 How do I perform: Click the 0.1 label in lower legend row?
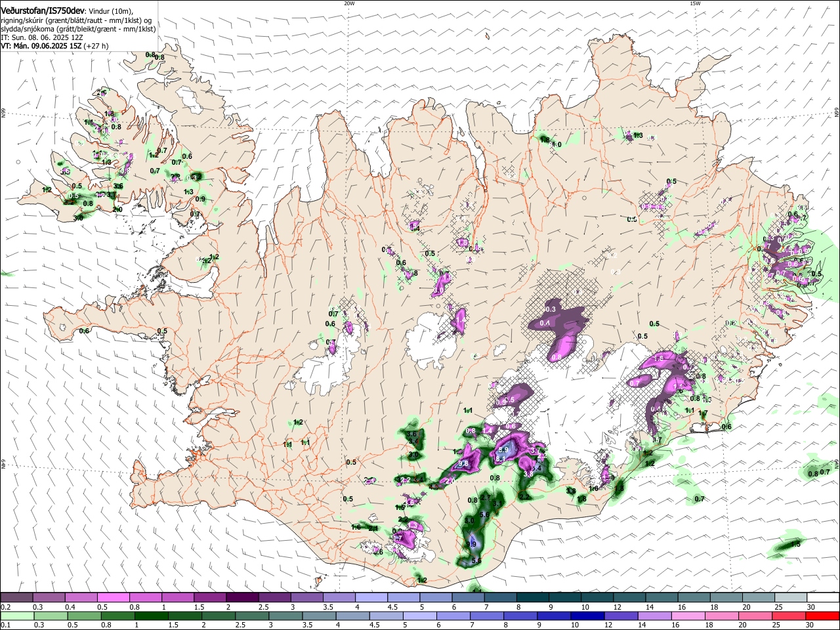click(5, 625)
